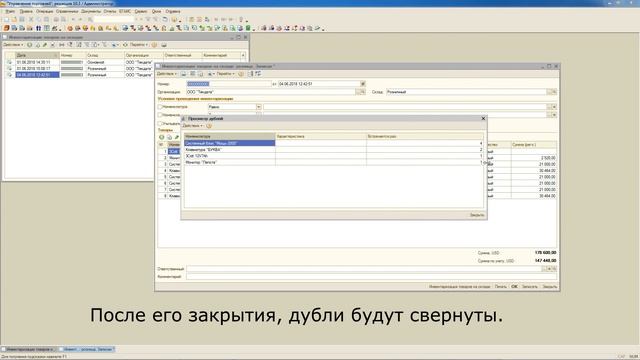
Task: Toggle Учитывать checkbox in document form
Action: click(x=160, y=123)
